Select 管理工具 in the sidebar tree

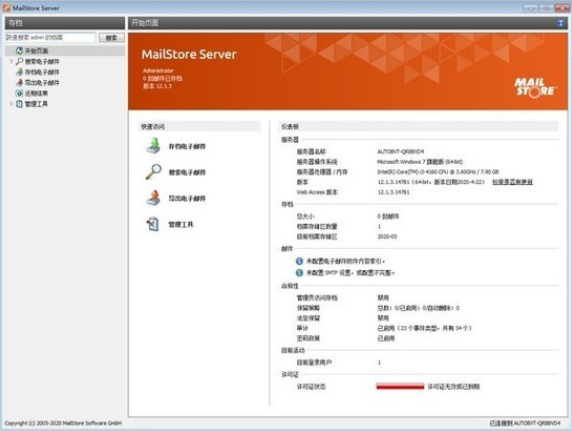36,104
